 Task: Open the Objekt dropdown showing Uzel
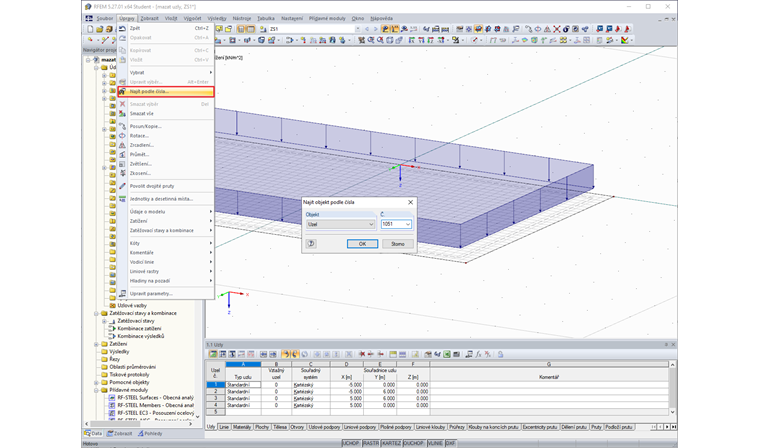340,224
